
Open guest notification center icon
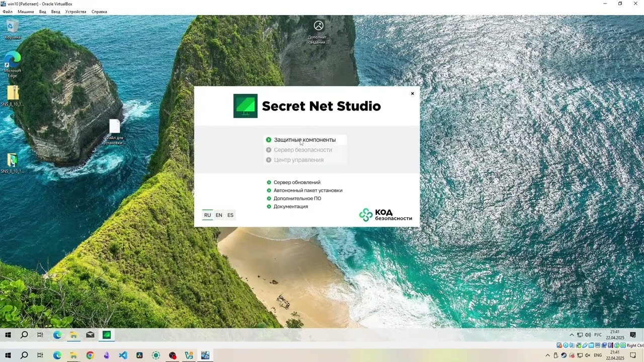point(633,335)
